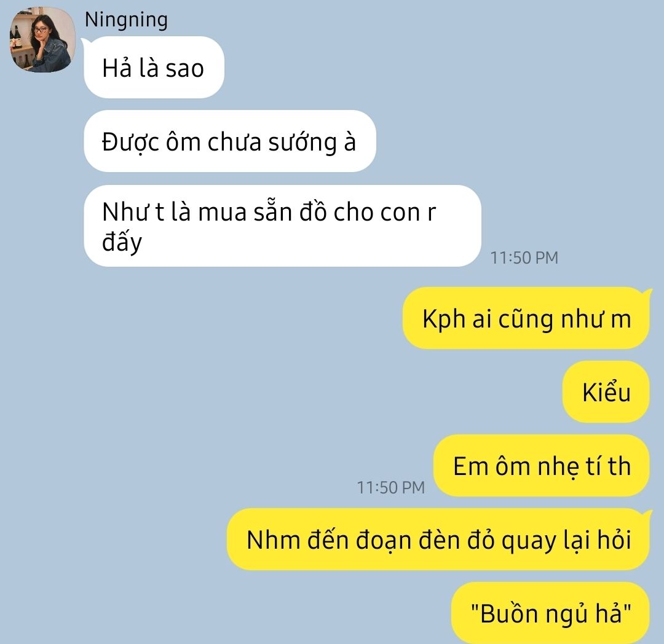Click the word "sướng" in the incoming message

coord(302,143)
